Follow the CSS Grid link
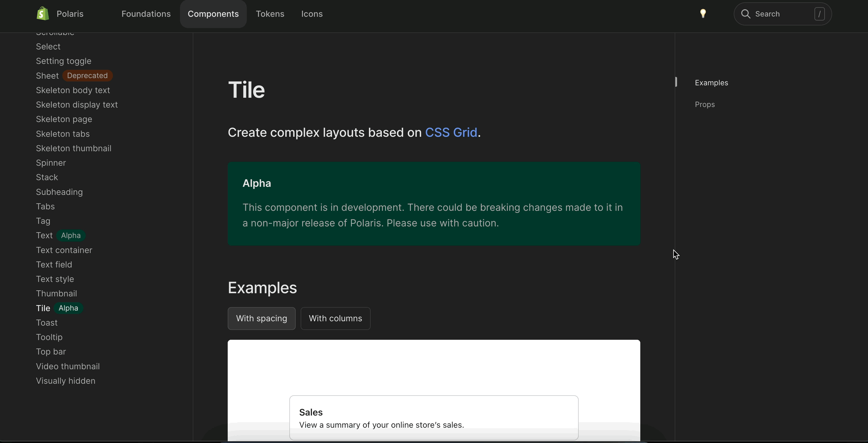The image size is (868, 443). (451, 132)
